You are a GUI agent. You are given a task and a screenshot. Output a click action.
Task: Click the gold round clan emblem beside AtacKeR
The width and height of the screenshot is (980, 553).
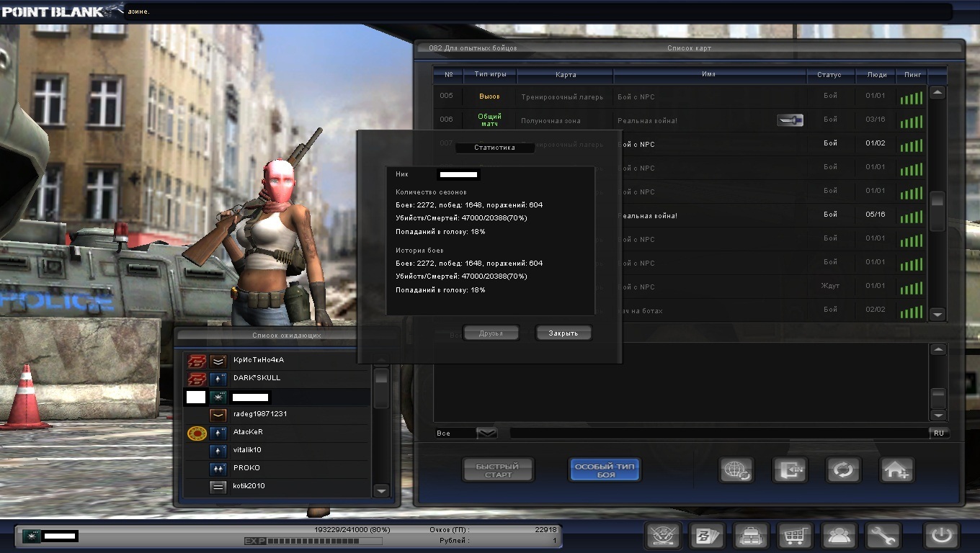[197, 433]
